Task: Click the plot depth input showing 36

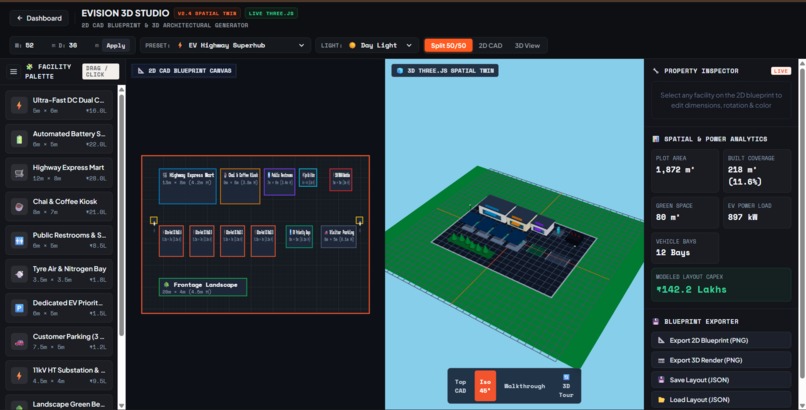Action: click(x=78, y=45)
